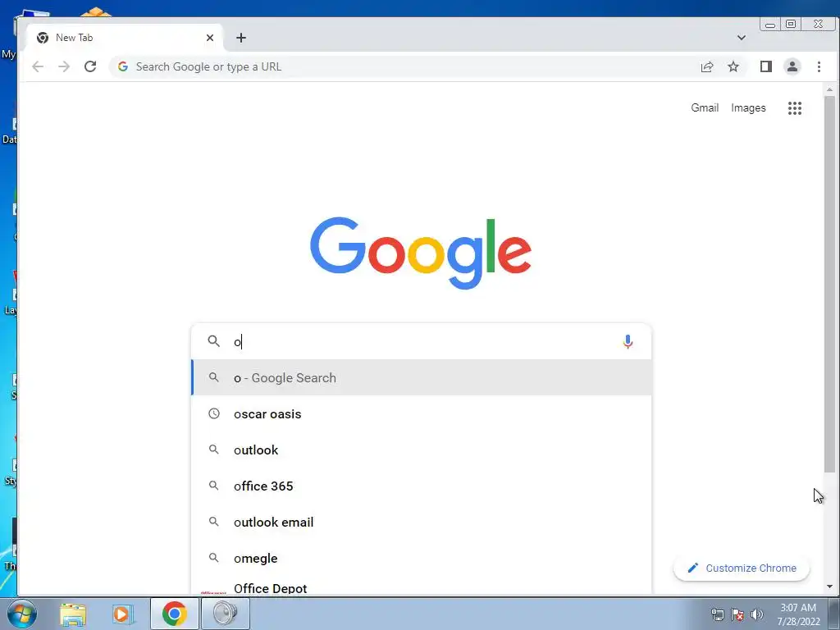Open Images link
This screenshot has height=630, width=840.
click(x=748, y=107)
